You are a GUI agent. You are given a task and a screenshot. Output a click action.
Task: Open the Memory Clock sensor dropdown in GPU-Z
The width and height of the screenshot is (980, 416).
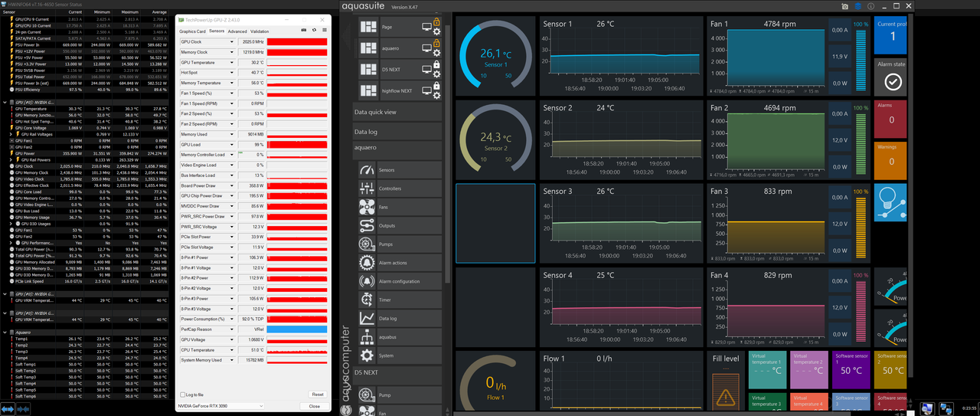coord(232,52)
